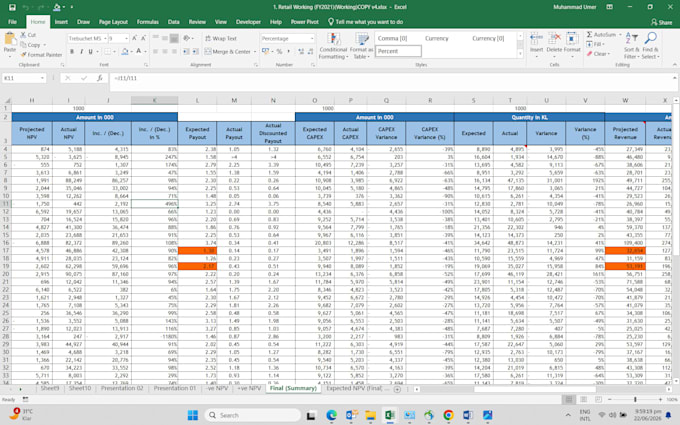Screen dimensions: 680x425
Task: Toggle align right
Action: point(174,52)
